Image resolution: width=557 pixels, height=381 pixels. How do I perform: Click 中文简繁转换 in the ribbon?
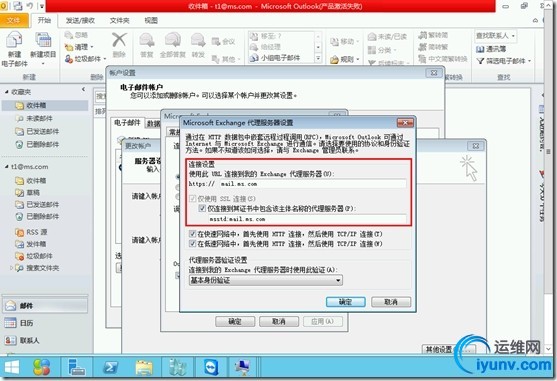click(443, 59)
